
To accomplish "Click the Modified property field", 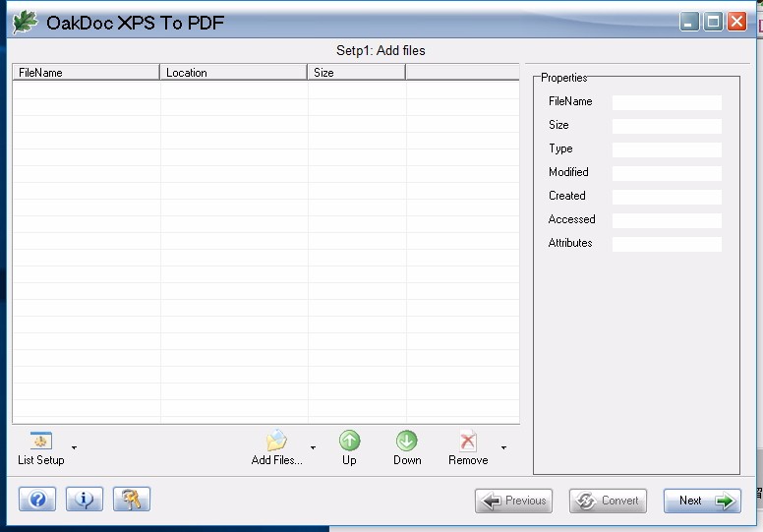I will click(667, 173).
